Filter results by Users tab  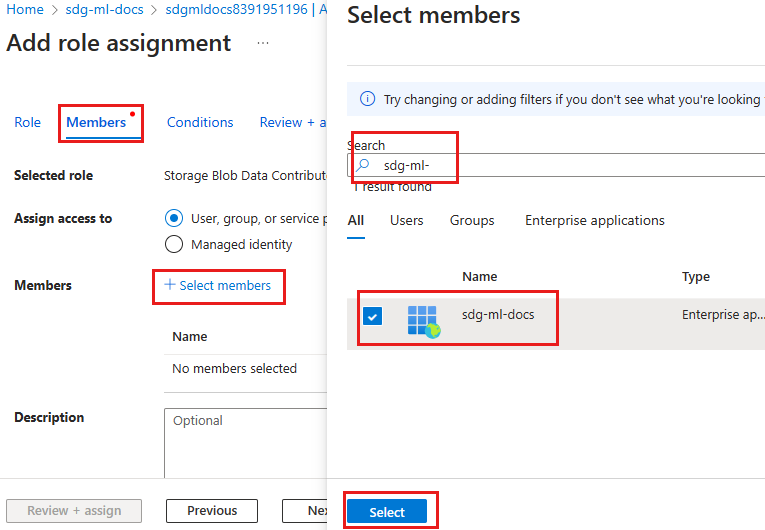pos(406,220)
